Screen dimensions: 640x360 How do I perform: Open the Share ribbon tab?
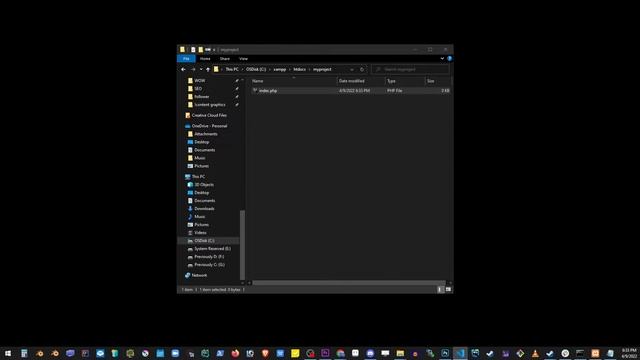[224, 59]
